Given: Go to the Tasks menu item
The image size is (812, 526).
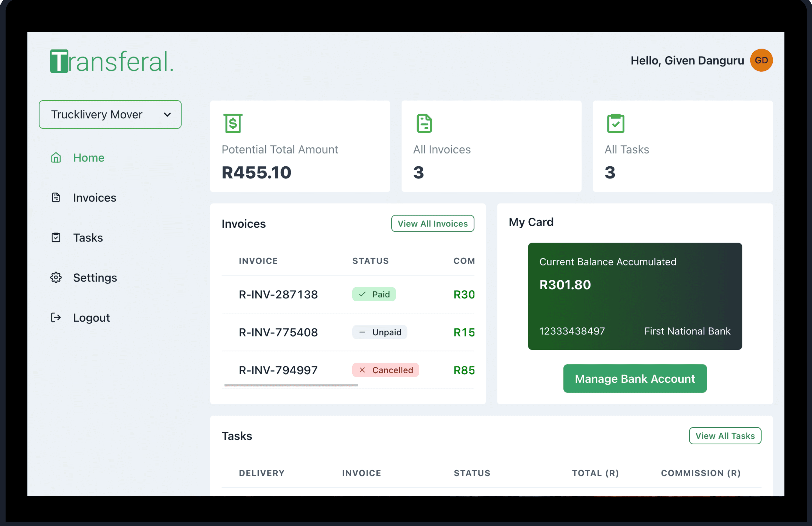Looking at the screenshot, I should pyautogui.click(x=88, y=238).
